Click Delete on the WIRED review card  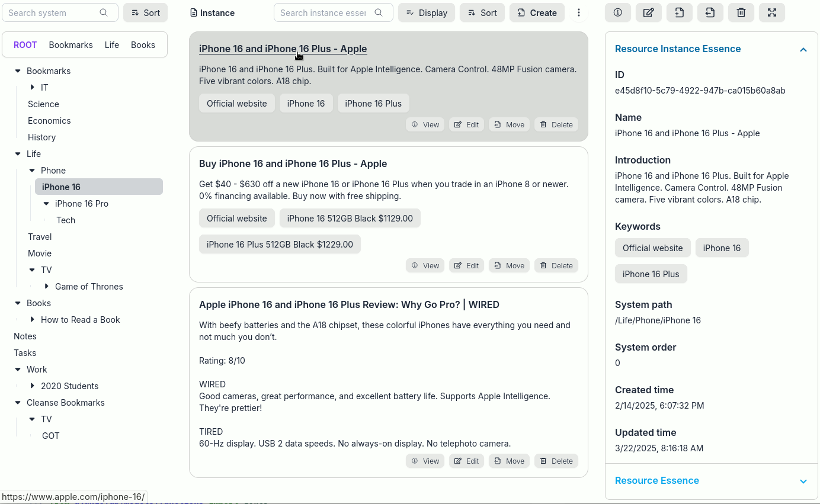tap(556, 461)
